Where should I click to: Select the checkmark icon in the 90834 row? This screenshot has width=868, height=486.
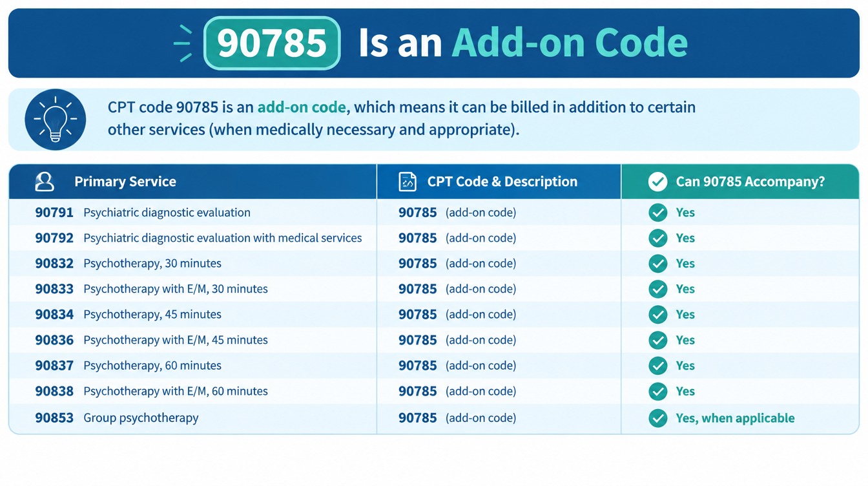click(x=657, y=315)
